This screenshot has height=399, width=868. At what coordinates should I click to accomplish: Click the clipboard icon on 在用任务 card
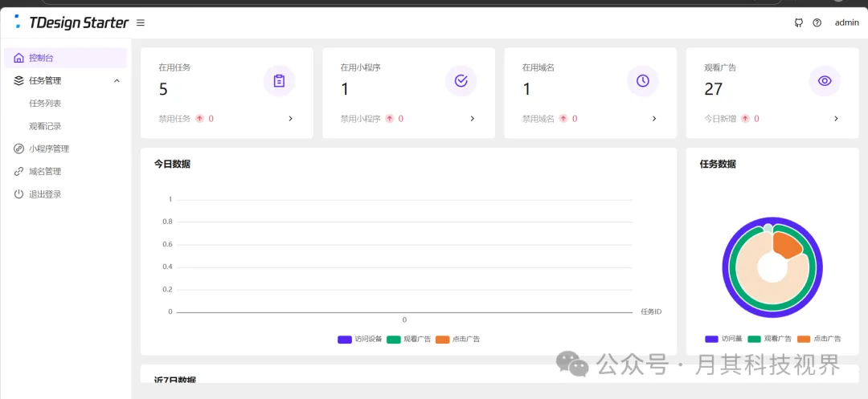click(x=279, y=80)
